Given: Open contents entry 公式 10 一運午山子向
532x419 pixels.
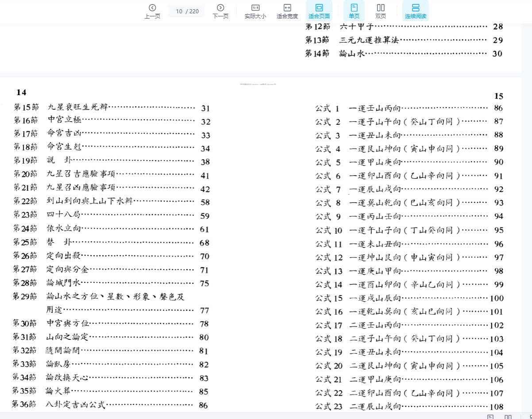Looking at the screenshot, I should tap(375, 230).
